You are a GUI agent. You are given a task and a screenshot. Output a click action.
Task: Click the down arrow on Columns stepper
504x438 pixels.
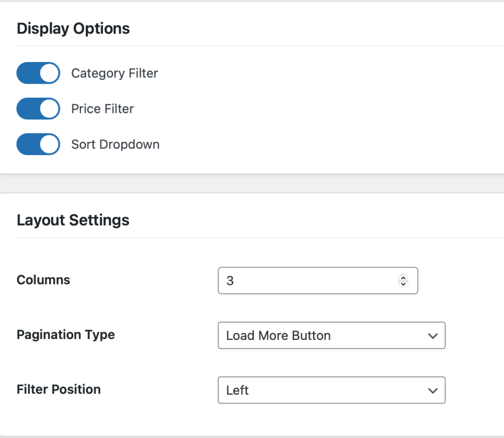(x=403, y=284)
